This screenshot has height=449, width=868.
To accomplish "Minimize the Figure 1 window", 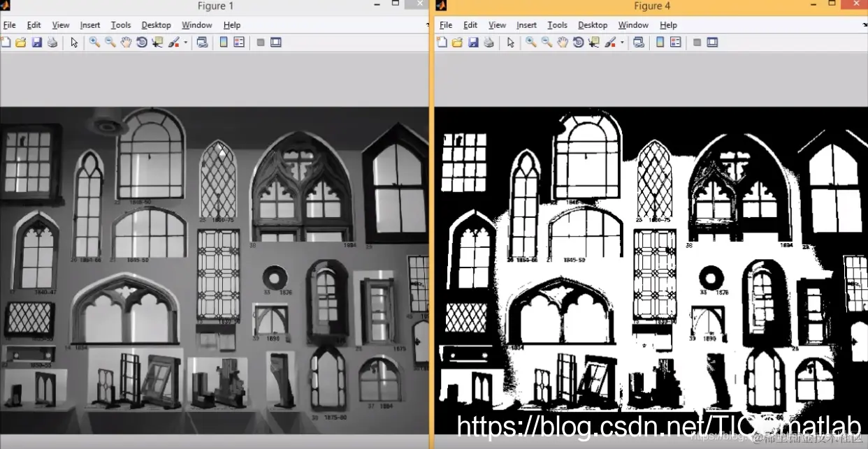I will (x=378, y=4).
